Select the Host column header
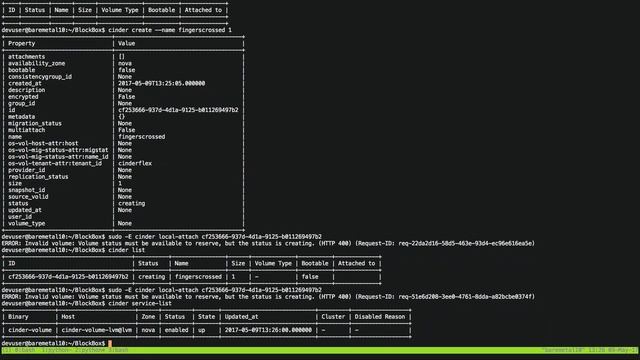 [x=68, y=317]
